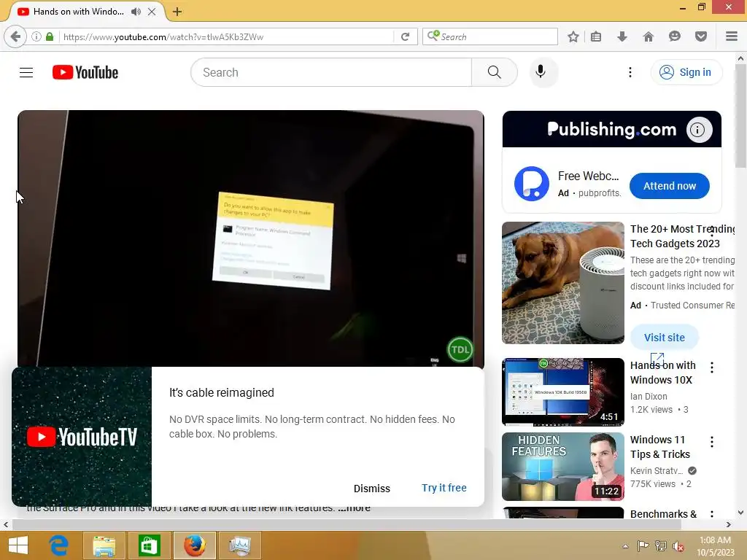Click Try it free for YouTube TV
The height and width of the screenshot is (560, 747).
[444, 488]
